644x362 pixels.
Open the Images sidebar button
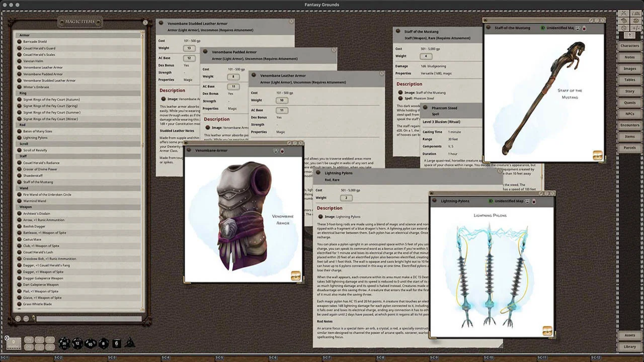(x=629, y=68)
